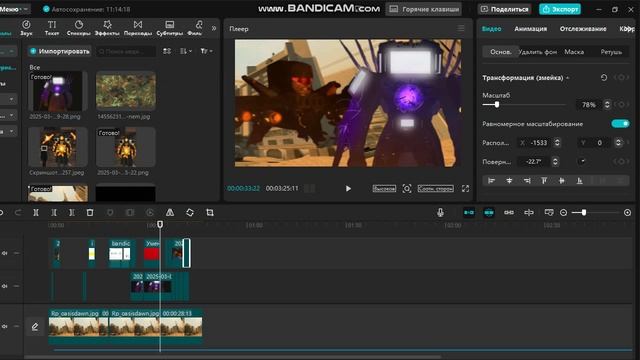The height and width of the screenshot is (360, 640).
Task: Align clip to top edge
Action: [x=544, y=180]
